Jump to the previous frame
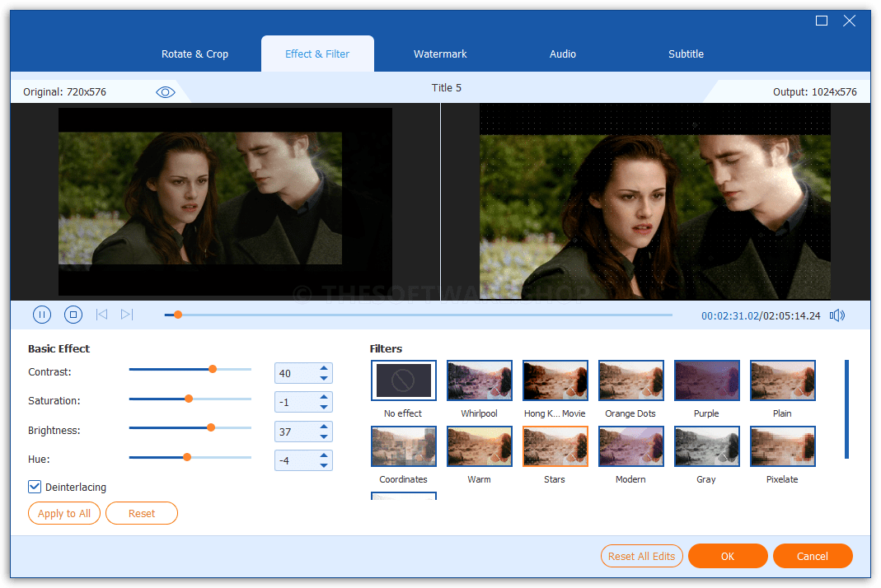Image resolution: width=881 pixels, height=588 pixels. tap(101, 315)
